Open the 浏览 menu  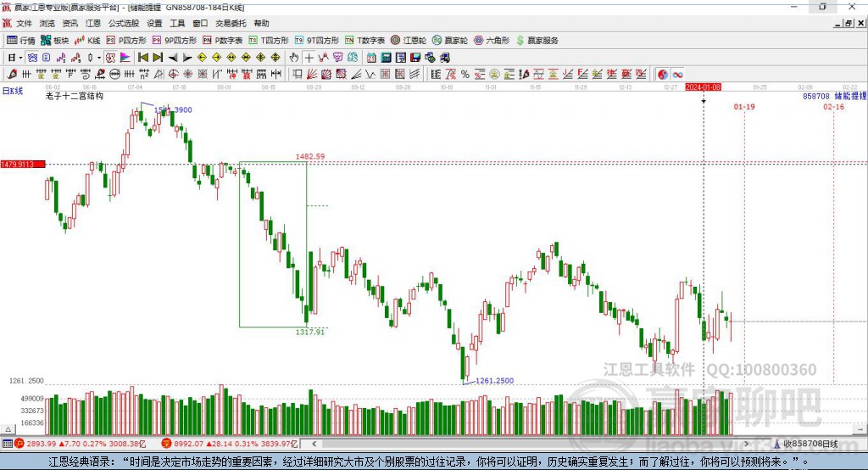click(47, 23)
